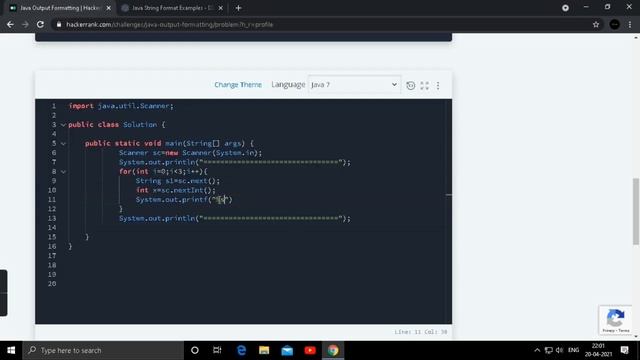Click the Chrome icon in the taskbar
This screenshot has width=640, height=360.
pos(333,350)
